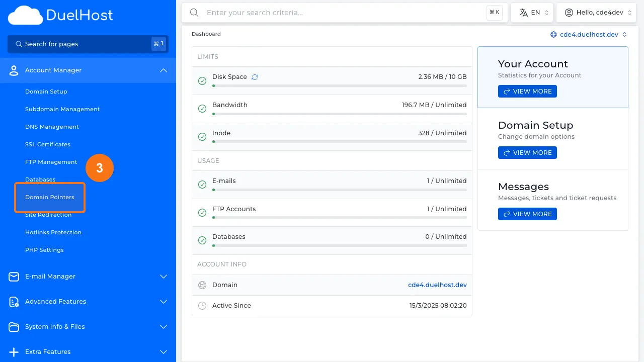644x362 pixels.
Task: Click the Account Manager person icon
Action: tap(14, 70)
